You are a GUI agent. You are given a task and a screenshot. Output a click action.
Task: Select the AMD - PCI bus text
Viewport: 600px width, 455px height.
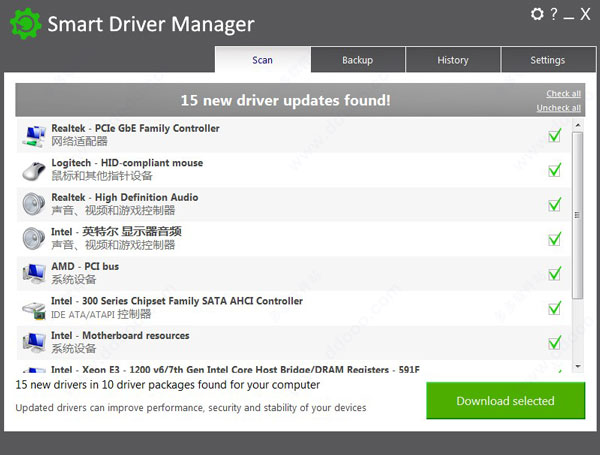pos(85,266)
